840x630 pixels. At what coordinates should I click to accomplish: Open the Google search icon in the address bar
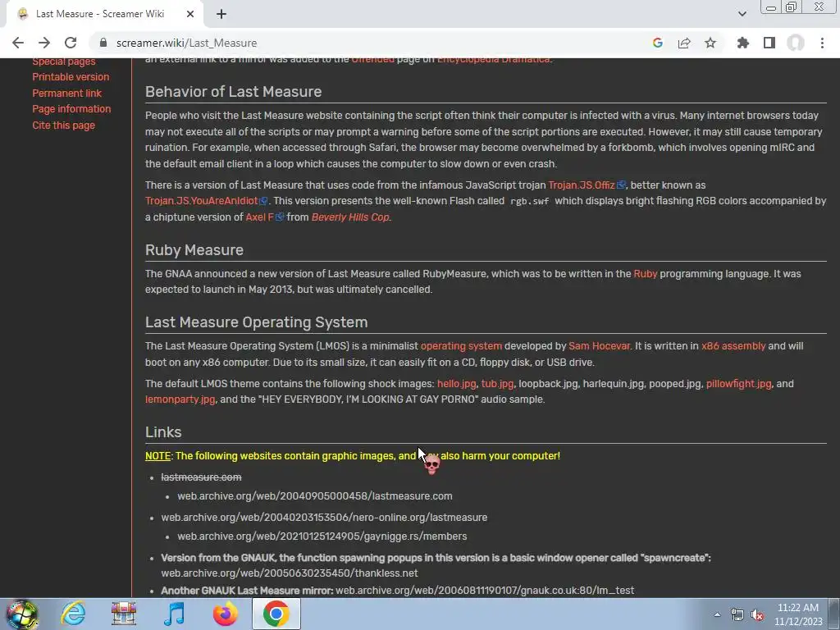coord(658,43)
